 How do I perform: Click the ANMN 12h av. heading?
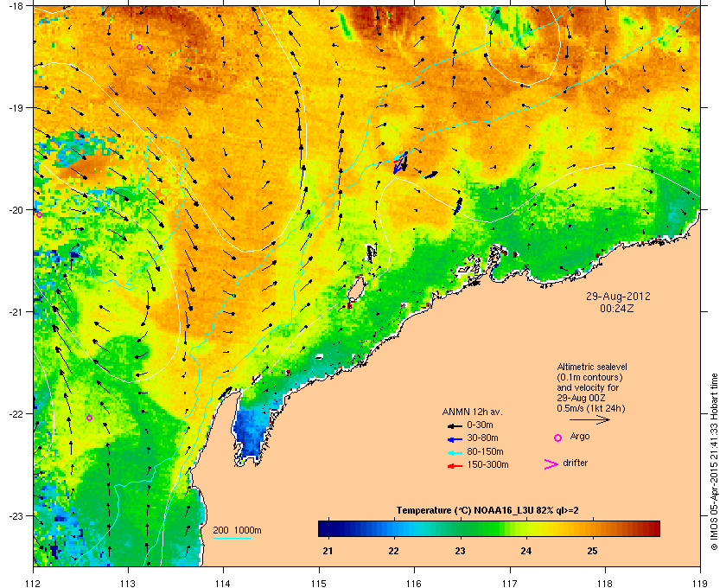(472, 412)
